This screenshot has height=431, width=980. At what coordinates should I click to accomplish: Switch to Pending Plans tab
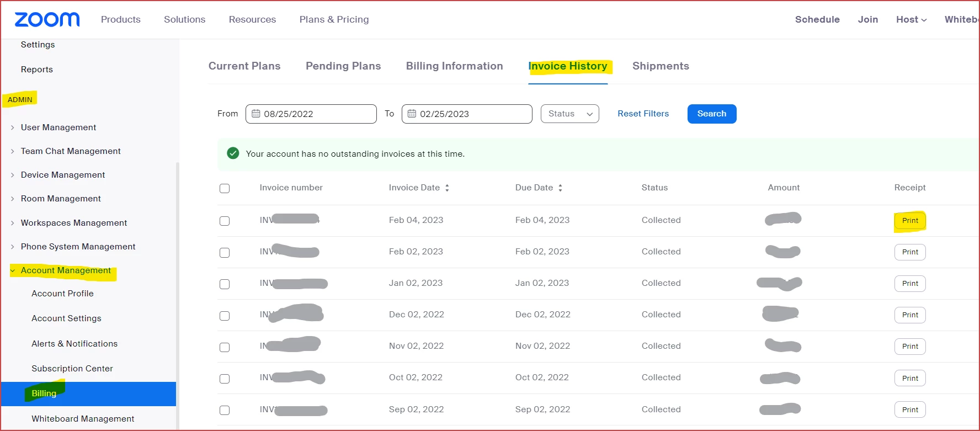[343, 66]
